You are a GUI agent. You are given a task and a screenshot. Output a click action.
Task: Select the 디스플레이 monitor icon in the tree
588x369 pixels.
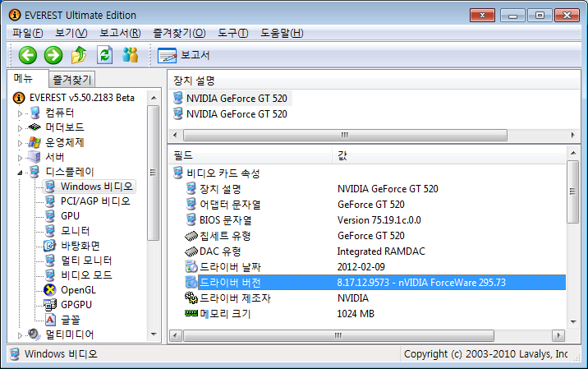click(34, 172)
